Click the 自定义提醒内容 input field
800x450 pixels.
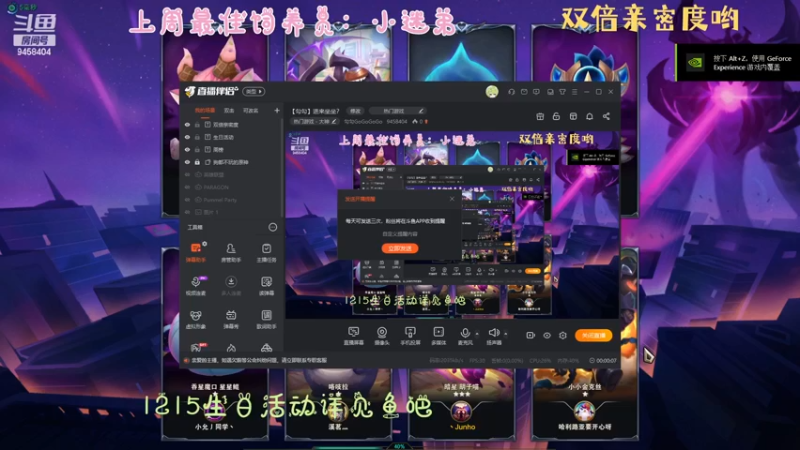tap(400, 234)
